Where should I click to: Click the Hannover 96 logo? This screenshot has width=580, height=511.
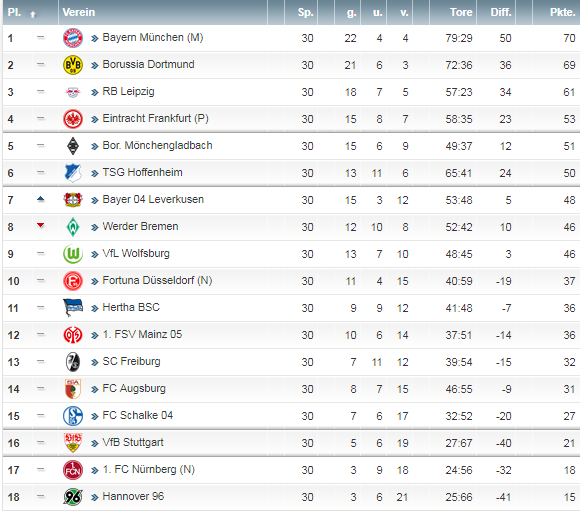click(x=73, y=497)
